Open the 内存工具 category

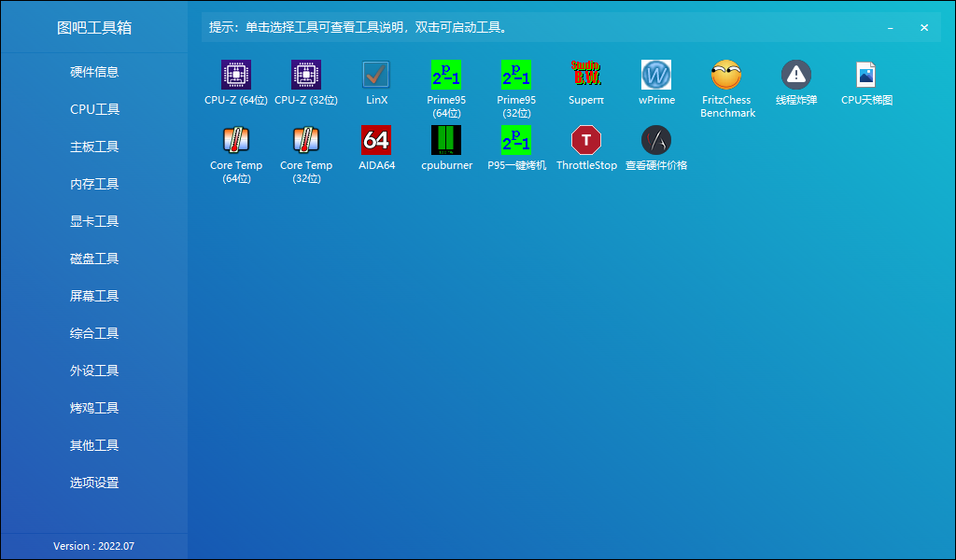point(94,184)
